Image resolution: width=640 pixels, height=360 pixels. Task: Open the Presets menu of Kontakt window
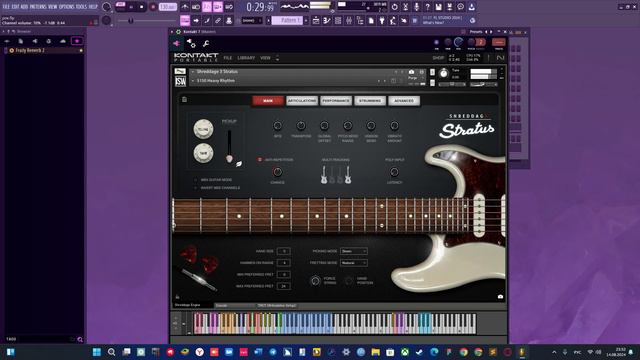pos(475,32)
